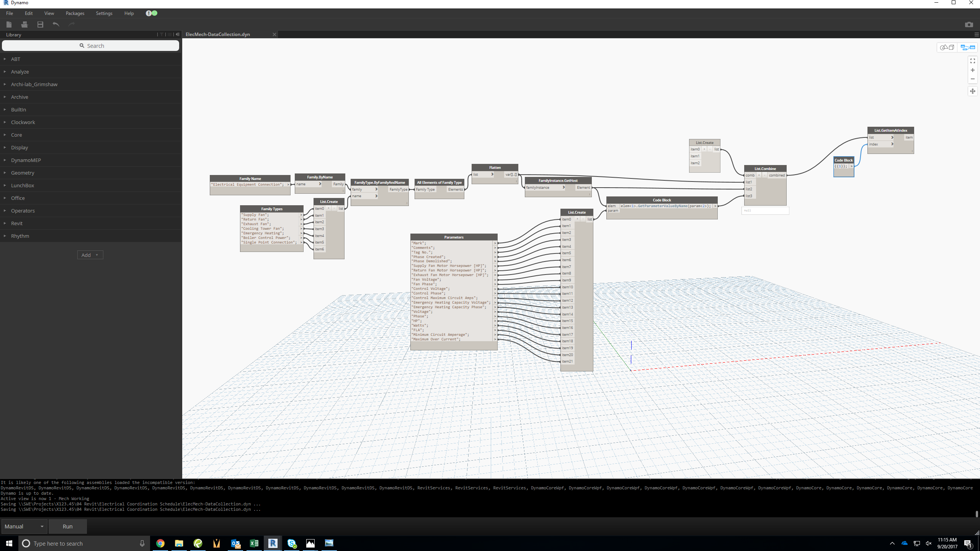Collapse the Library panel sidebar

[x=177, y=34]
